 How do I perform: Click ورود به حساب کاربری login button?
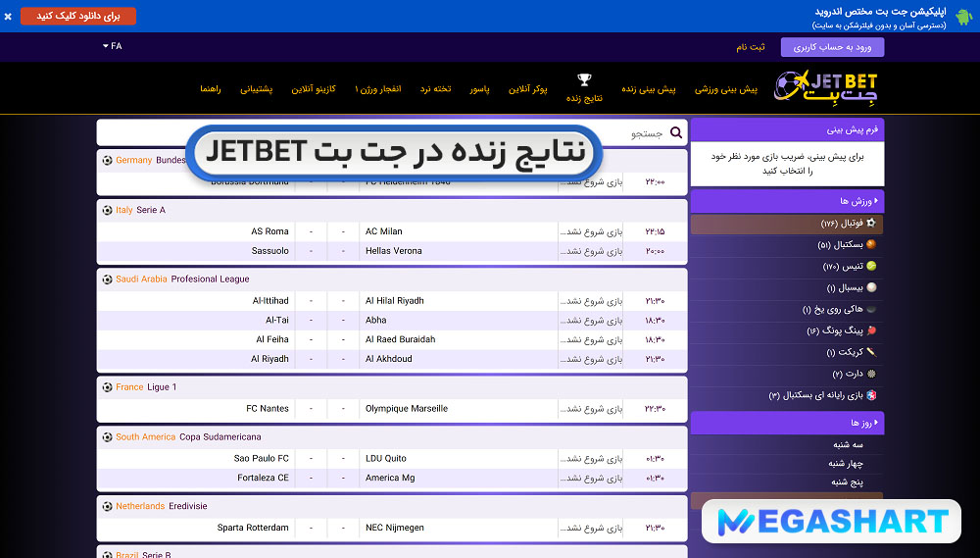click(832, 47)
